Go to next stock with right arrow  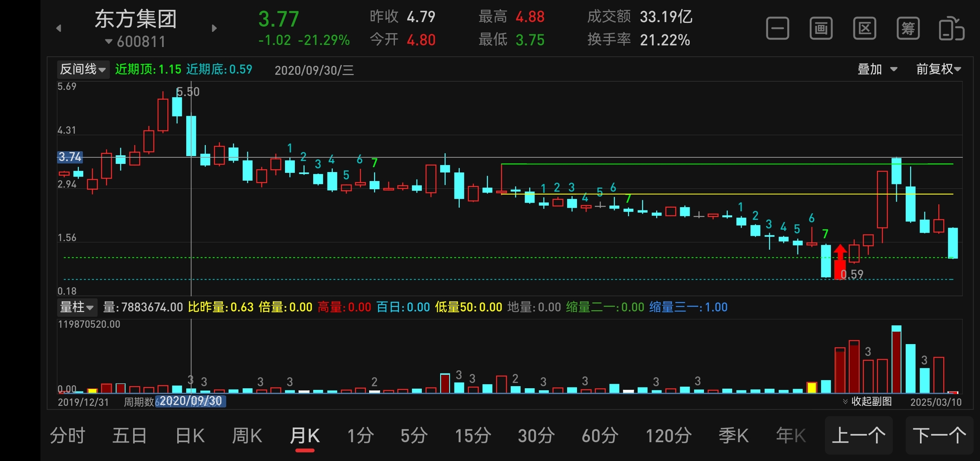[x=214, y=28]
